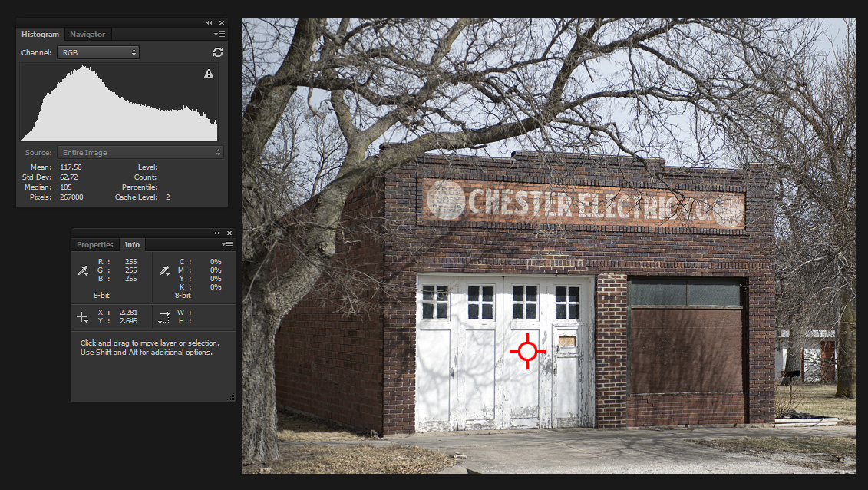Image resolution: width=868 pixels, height=490 pixels.
Task: Open the Source dropdown showing Entire Image
Action: click(140, 152)
